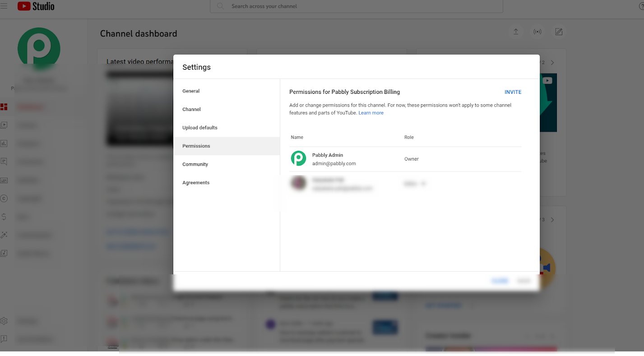Image resolution: width=644 pixels, height=356 pixels.
Task: Open Customization via the sidebar magic-wand icon
Action: click(4, 235)
